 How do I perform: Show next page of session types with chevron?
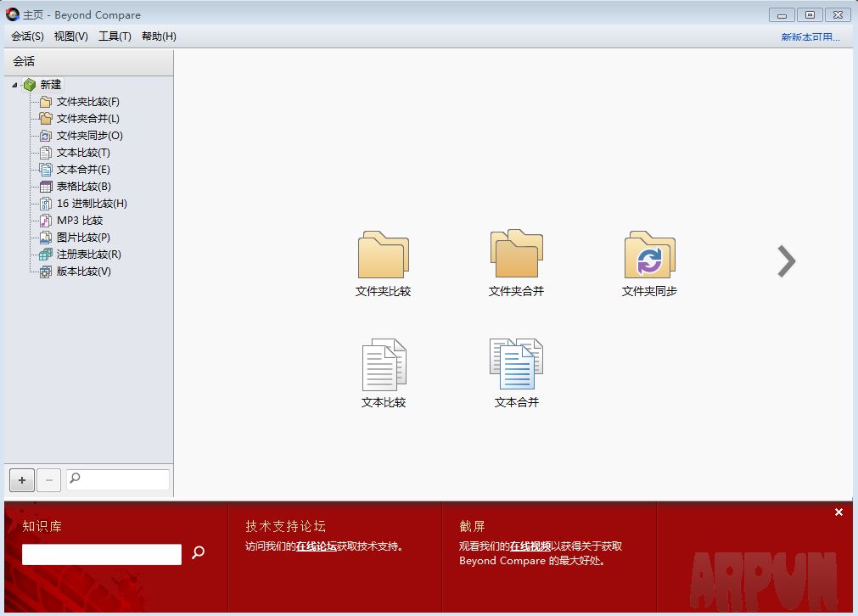tap(787, 261)
